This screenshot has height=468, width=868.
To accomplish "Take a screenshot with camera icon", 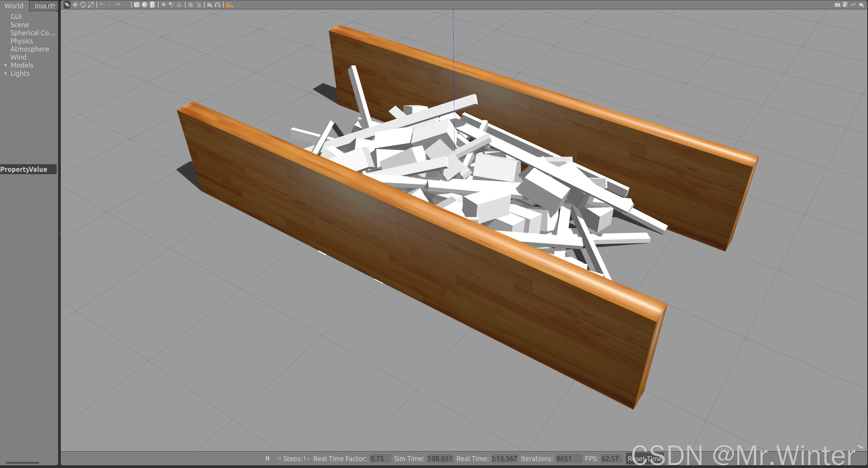I will [837, 5].
